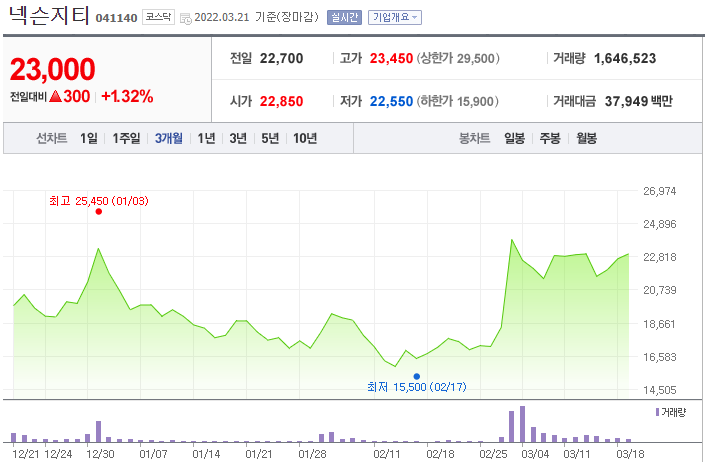Click the 최저 15,500 (02/17) label
705x462 pixels.
coord(417,387)
